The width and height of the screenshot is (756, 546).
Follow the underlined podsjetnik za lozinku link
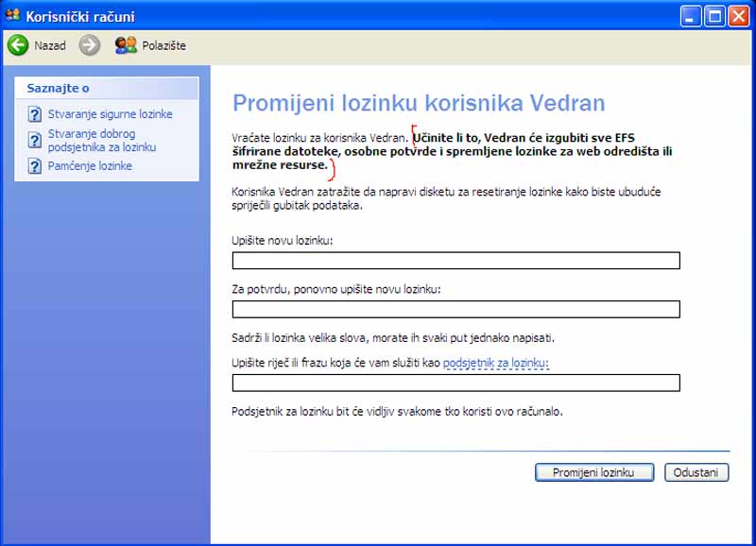coord(495,364)
